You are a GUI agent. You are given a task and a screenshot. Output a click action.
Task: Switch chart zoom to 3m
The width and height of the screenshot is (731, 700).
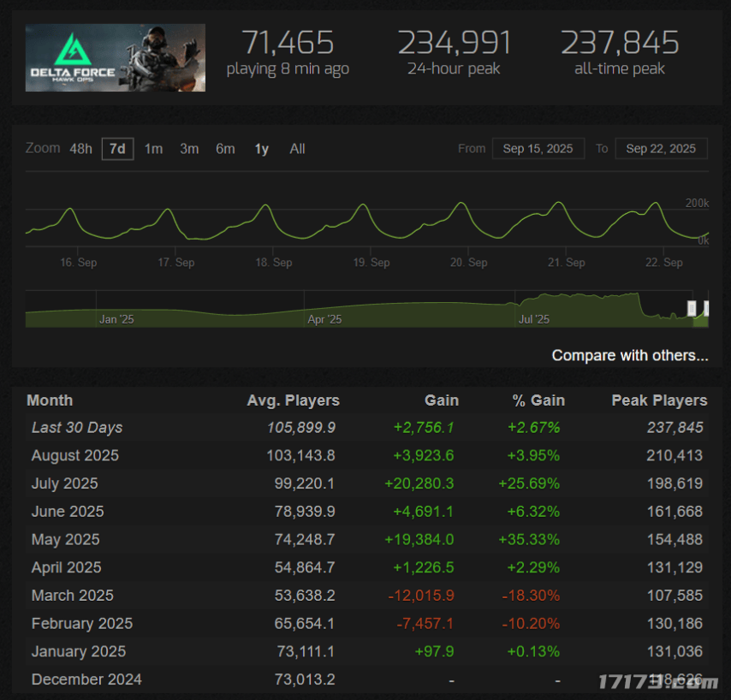(189, 149)
